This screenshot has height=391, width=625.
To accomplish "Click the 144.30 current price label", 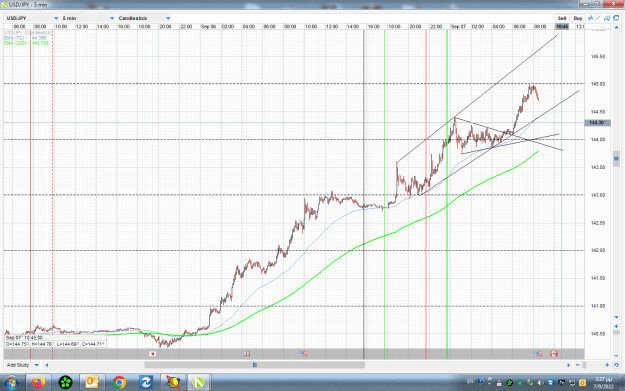I will (x=597, y=123).
